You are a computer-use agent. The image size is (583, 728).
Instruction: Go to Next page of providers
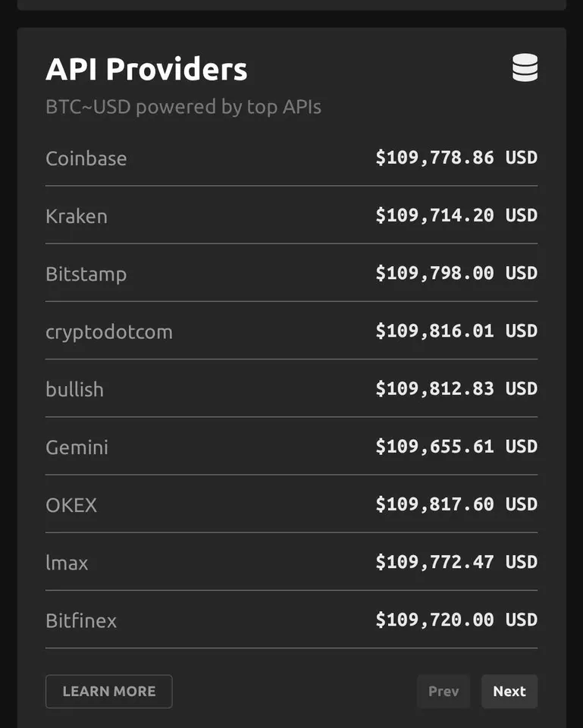pos(509,692)
